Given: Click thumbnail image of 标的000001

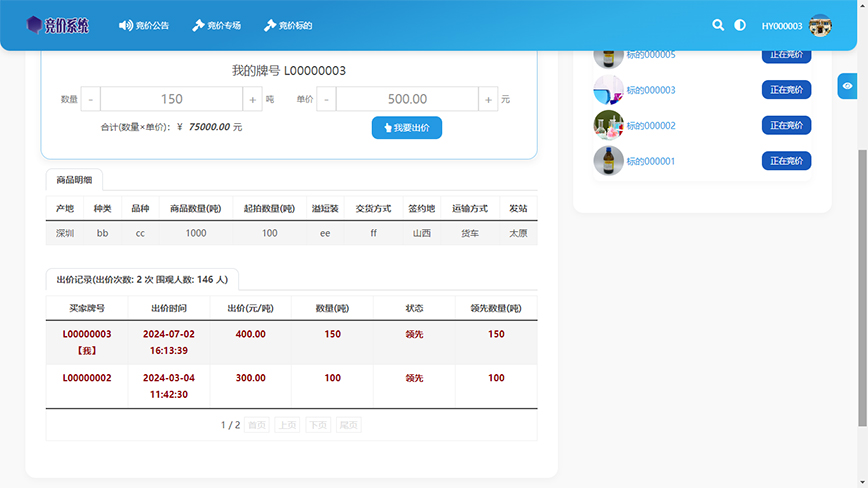Looking at the screenshot, I should pyautogui.click(x=608, y=160).
